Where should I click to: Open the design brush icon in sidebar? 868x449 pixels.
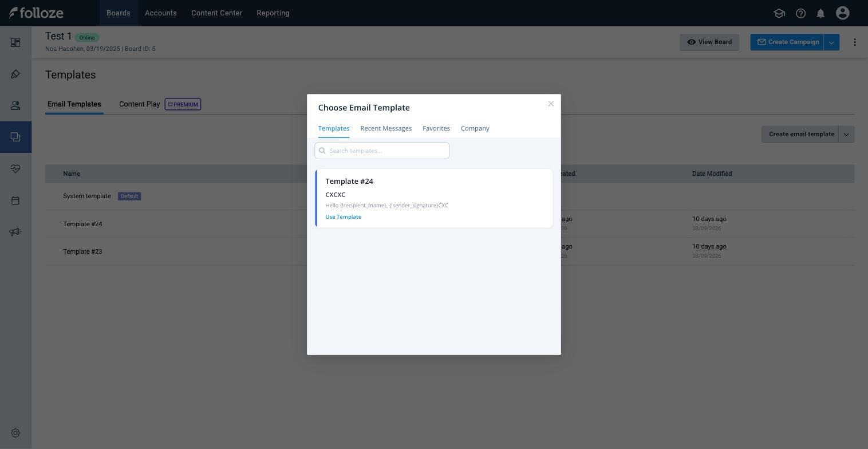pos(15,74)
